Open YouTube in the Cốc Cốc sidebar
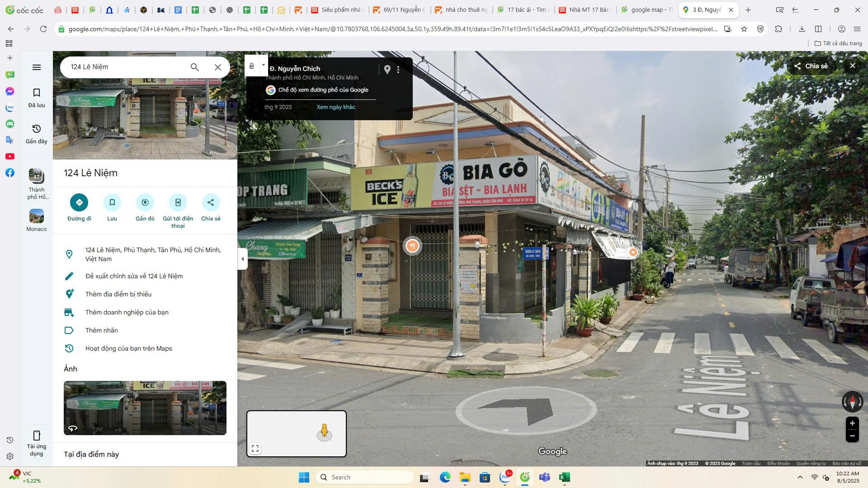Screen dimensions: 868x488 [10, 156]
